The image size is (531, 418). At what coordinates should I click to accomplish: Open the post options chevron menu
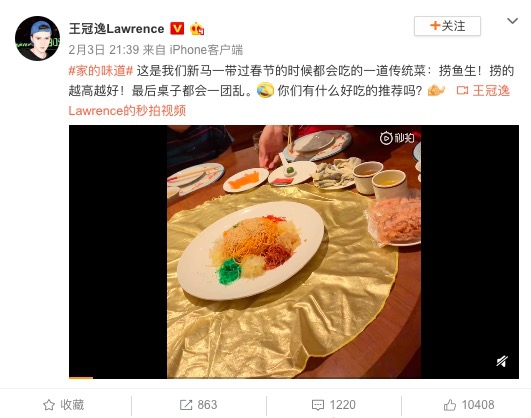512,21
